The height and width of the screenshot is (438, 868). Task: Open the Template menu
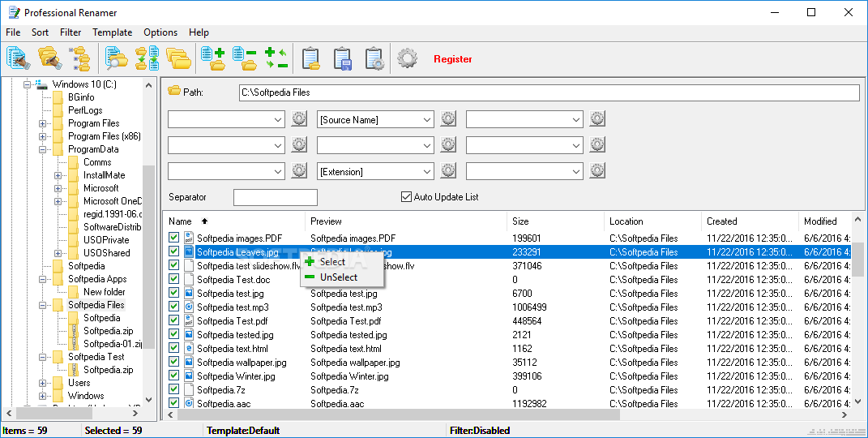pyautogui.click(x=113, y=32)
